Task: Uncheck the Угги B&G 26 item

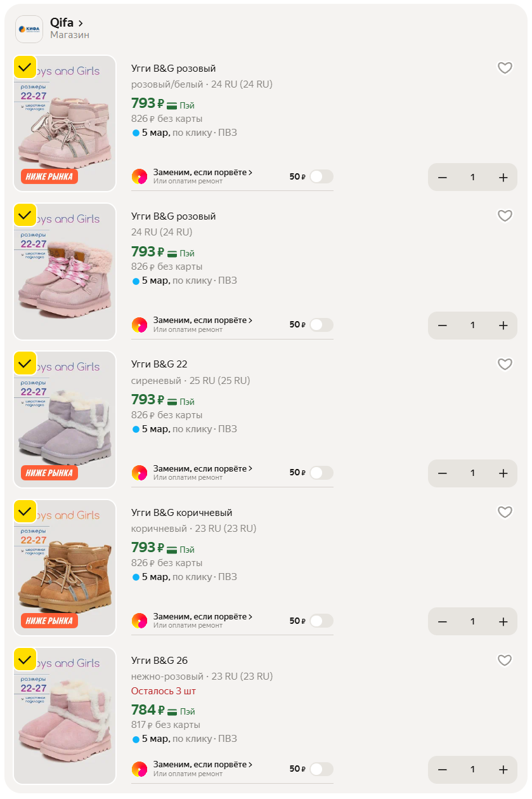Action: [x=25, y=659]
